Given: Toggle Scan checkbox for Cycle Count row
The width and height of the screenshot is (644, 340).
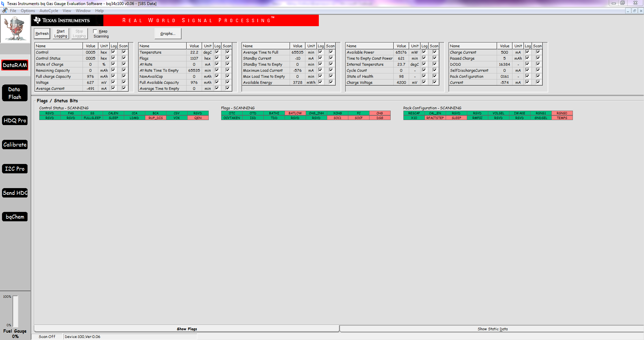Looking at the screenshot, I should pyautogui.click(x=435, y=70).
